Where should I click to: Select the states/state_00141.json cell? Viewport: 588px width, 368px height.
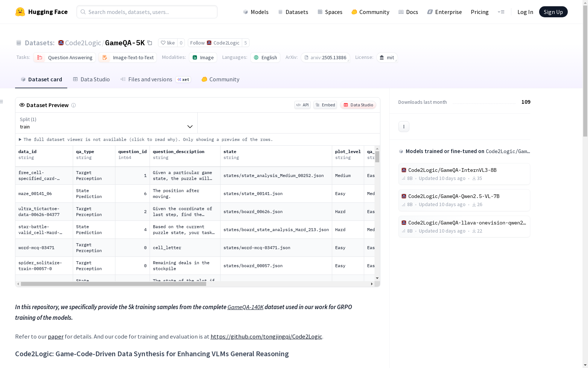point(276,194)
